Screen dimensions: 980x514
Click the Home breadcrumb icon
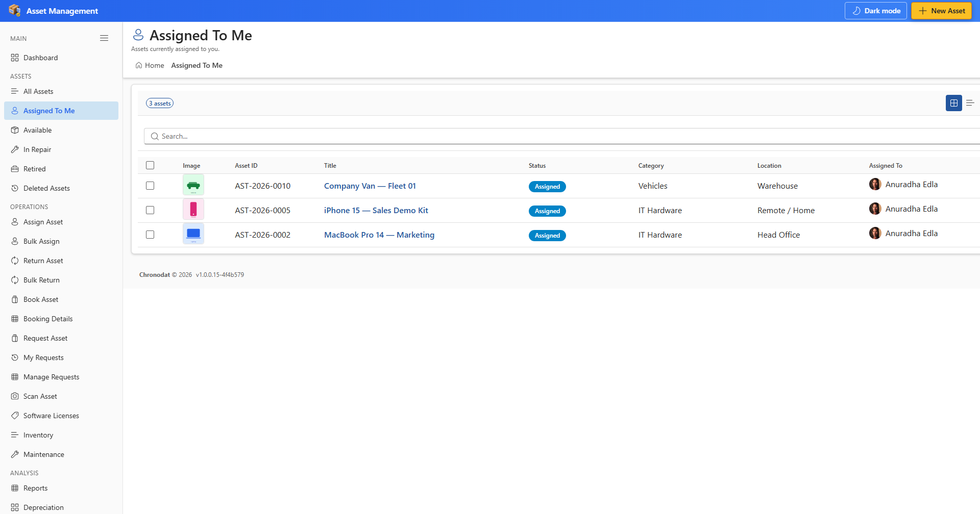(139, 65)
